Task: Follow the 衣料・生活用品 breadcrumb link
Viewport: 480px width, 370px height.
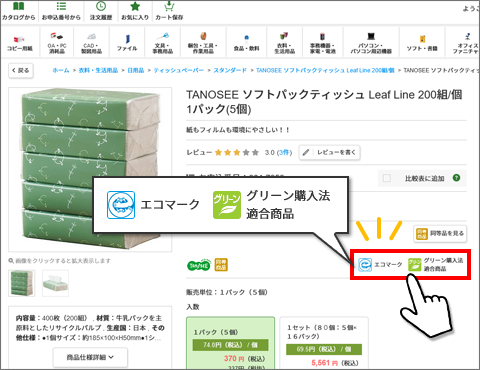Action: (x=98, y=70)
